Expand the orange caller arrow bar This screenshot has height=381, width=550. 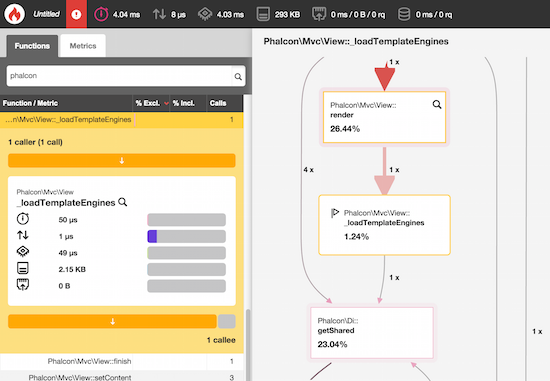point(122,160)
